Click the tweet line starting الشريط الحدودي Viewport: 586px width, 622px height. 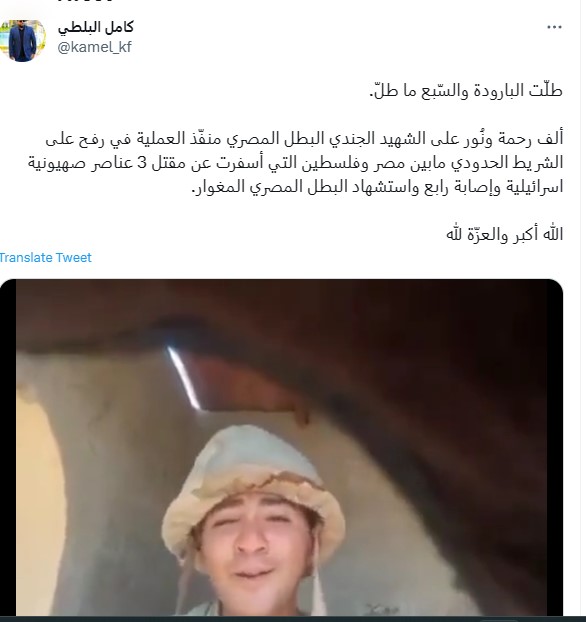[296, 163]
